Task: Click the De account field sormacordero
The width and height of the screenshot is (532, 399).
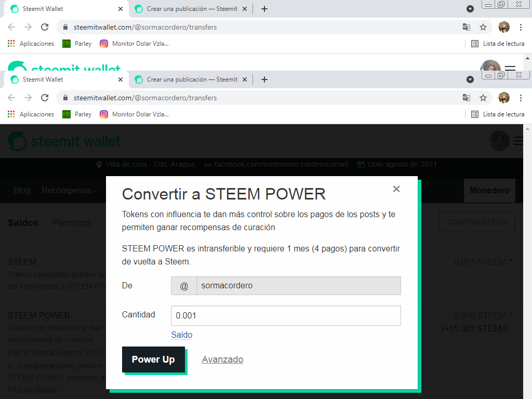Action: (x=299, y=286)
